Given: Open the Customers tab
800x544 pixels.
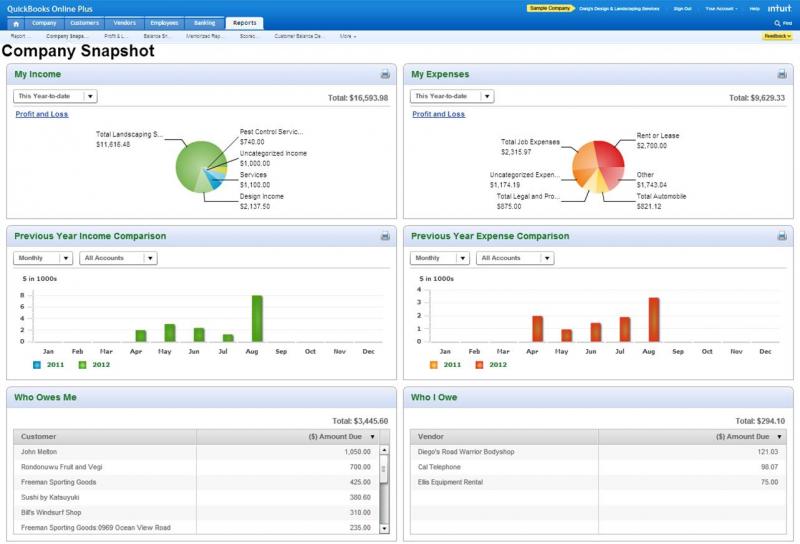Looking at the screenshot, I should (x=84, y=23).
